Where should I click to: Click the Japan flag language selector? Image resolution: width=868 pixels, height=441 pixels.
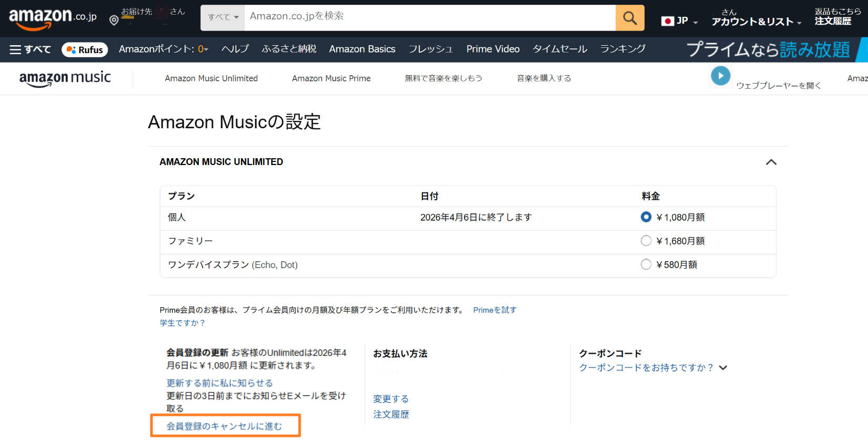(679, 21)
